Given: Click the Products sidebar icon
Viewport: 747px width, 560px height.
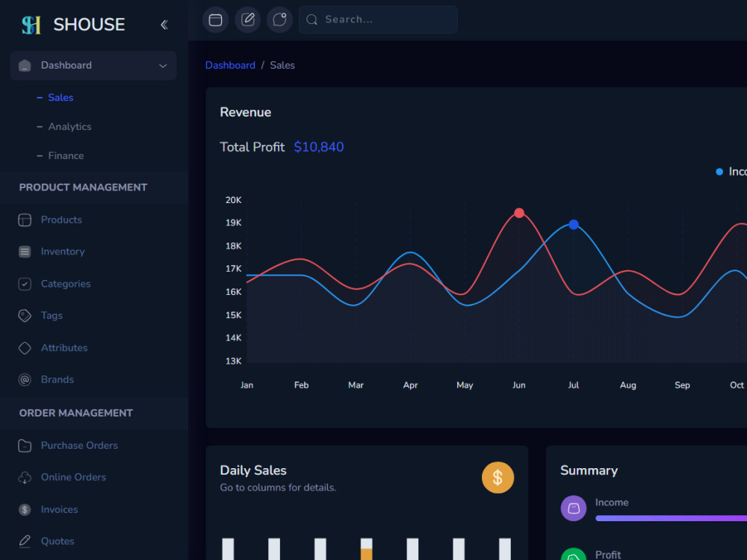Looking at the screenshot, I should coord(25,220).
